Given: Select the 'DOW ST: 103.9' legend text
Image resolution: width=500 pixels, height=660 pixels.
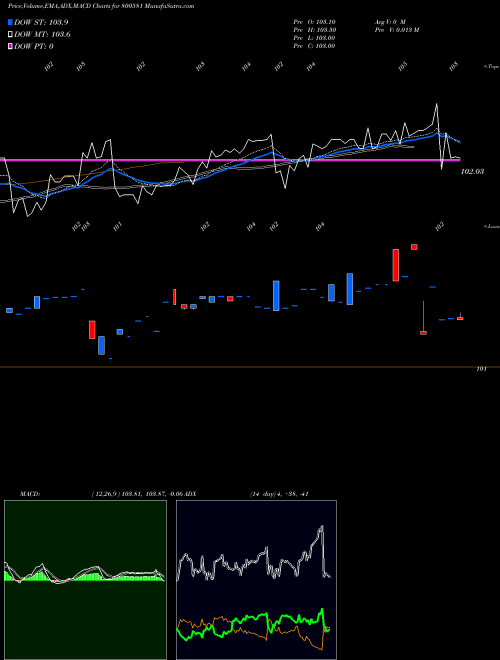Looking at the screenshot, I should [x=41, y=22].
